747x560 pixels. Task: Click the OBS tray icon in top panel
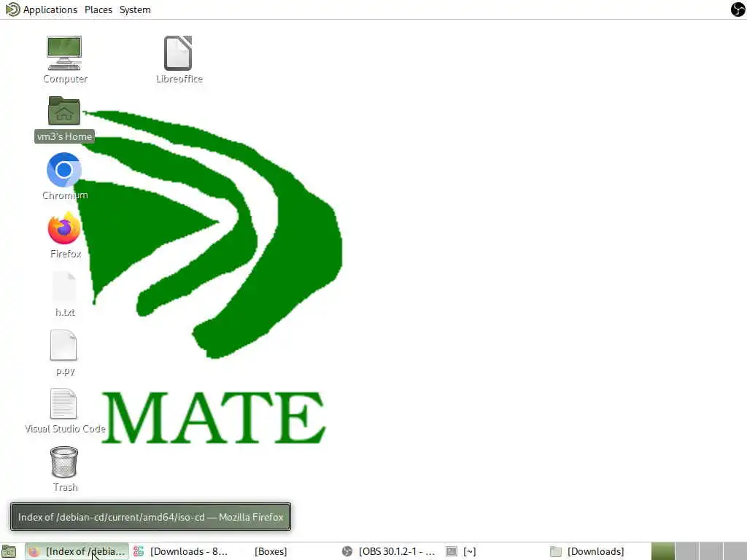[738, 9]
